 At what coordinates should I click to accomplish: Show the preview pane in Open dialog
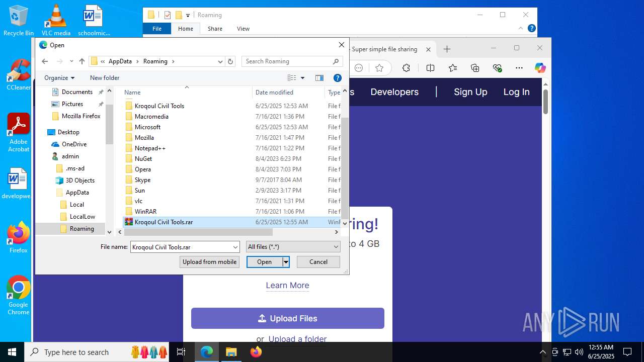(x=319, y=78)
